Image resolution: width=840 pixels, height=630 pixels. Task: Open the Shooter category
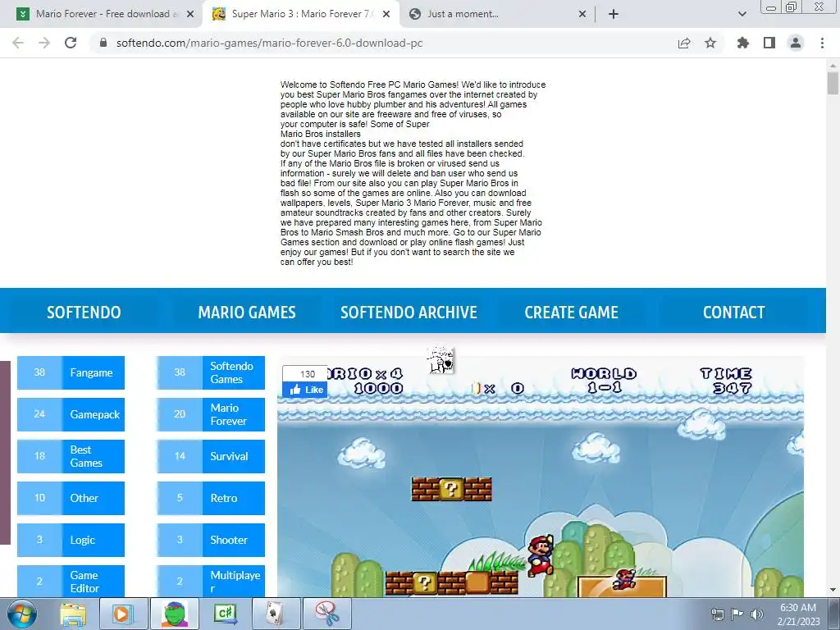pyautogui.click(x=211, y=540)
